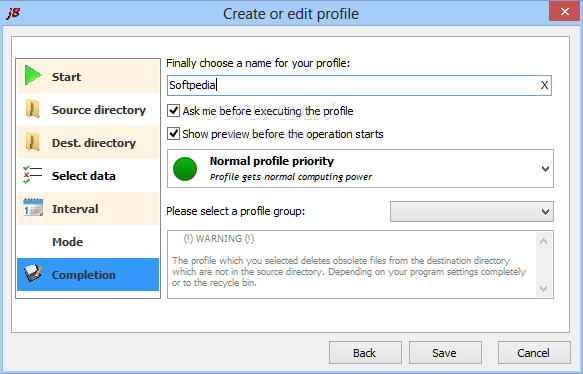Click the 'Profile gets normal computing power' text

pos(291,177)
